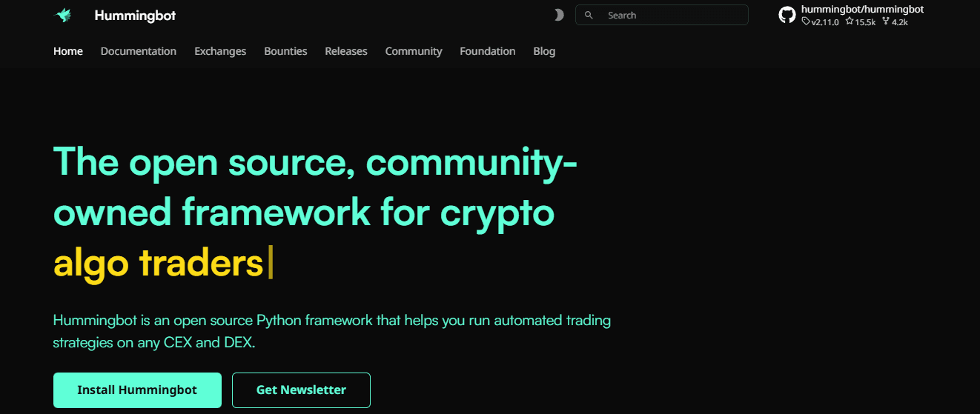The height and width of the screenshot is (414, 980).
Task: Select the Home tab
Action: 68,51
